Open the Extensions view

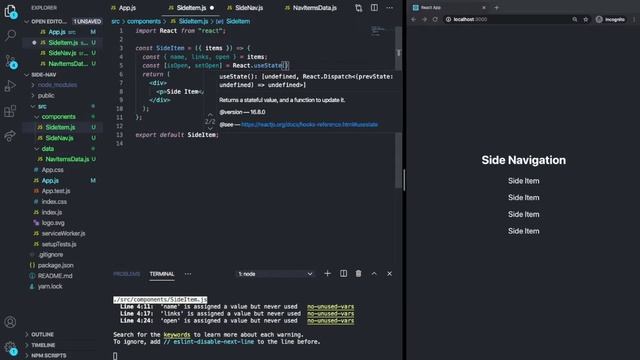[10, 111]
